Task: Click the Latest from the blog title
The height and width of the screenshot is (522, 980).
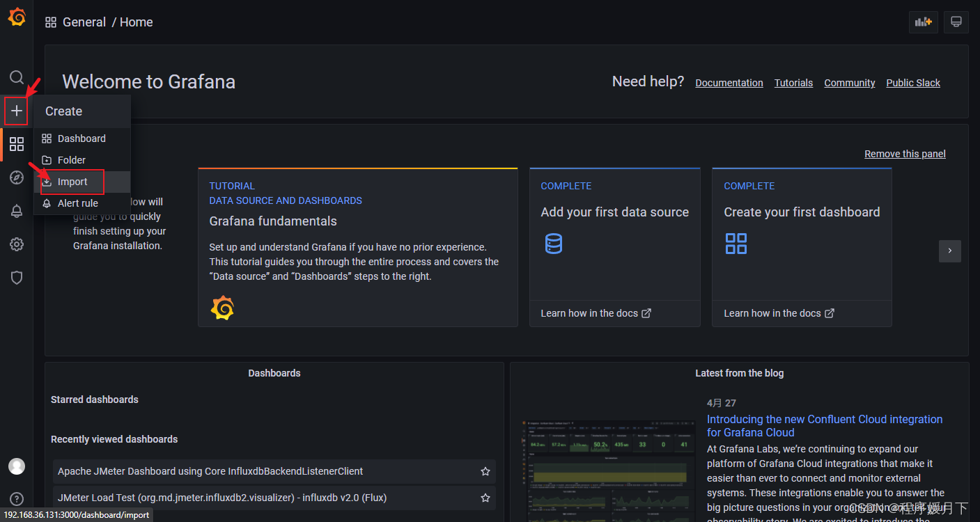Action: pyautogui.click(x=739, y=373)
